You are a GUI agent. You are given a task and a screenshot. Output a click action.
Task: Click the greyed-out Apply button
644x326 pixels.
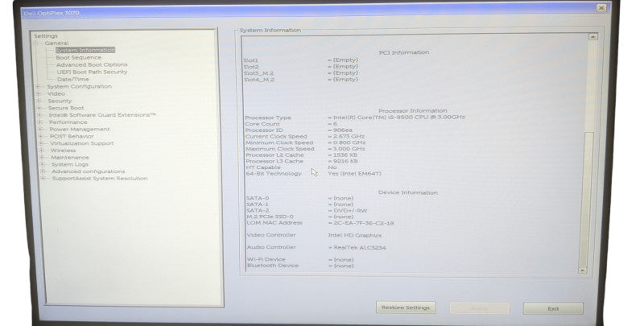(480, 308)
